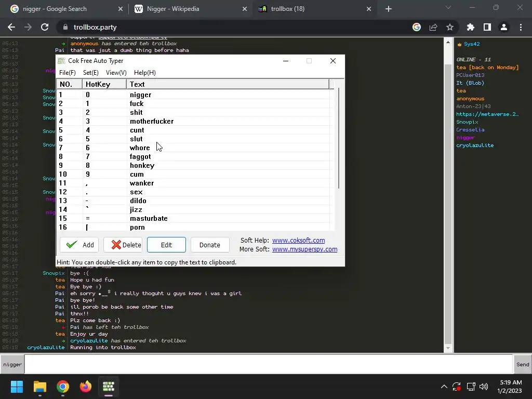This screenshot has height=399, width=532.
Task: Open the clock showing 5:19 AM
Action: click(x=510, y=387)
